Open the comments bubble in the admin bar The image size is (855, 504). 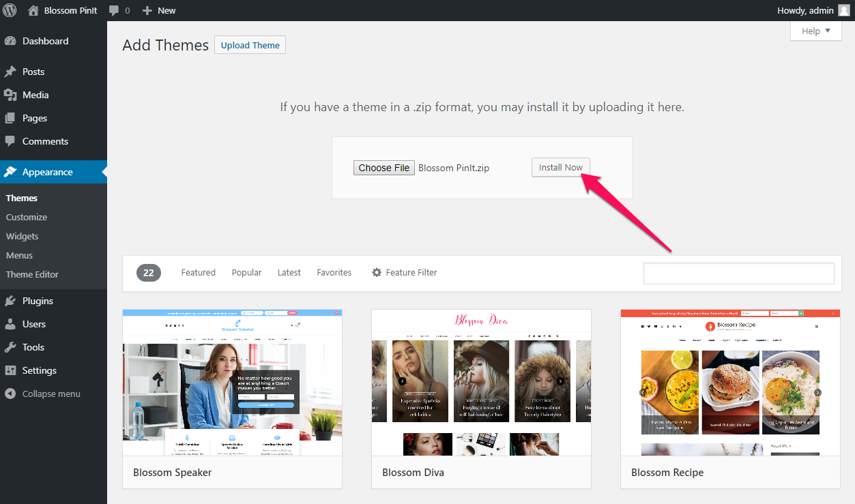point(114,11)
